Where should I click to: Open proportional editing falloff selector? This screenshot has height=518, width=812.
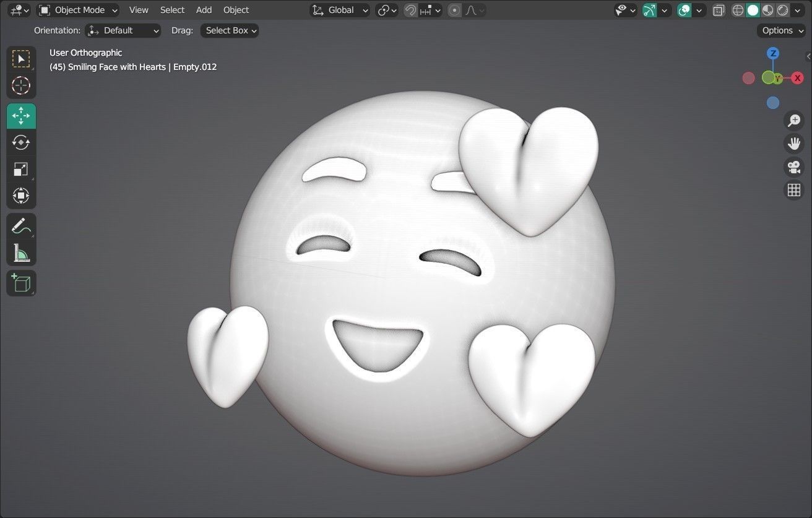[475, 10]
